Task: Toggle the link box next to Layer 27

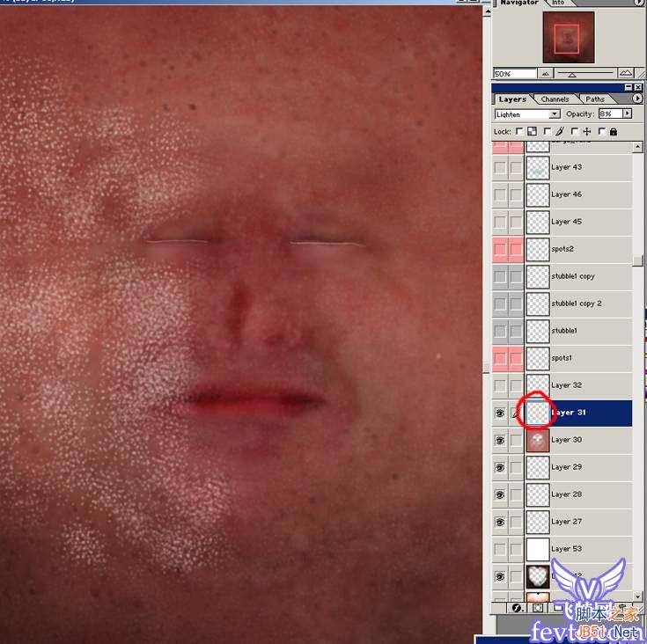Action: click(516, 522)
